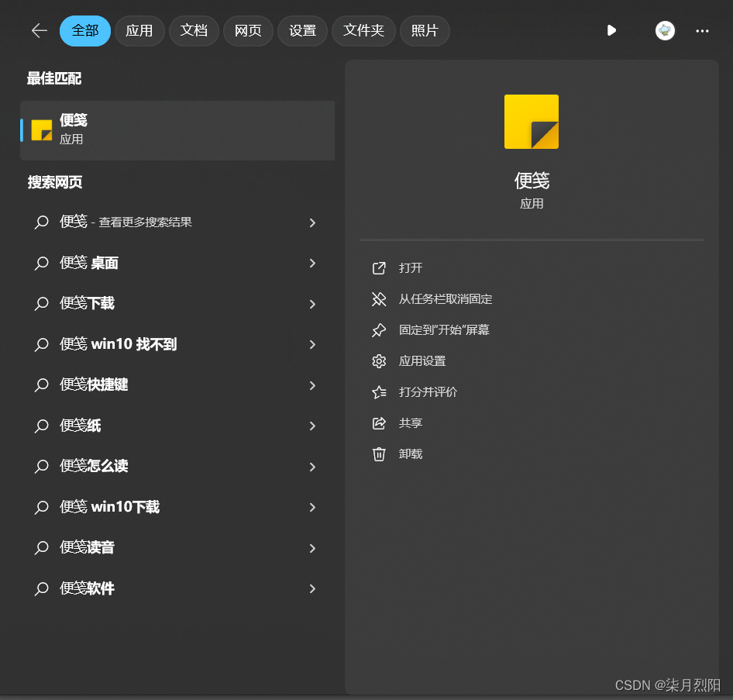Open web suggestion 便笺怎么读
The image size is (733, 700).
177,466
